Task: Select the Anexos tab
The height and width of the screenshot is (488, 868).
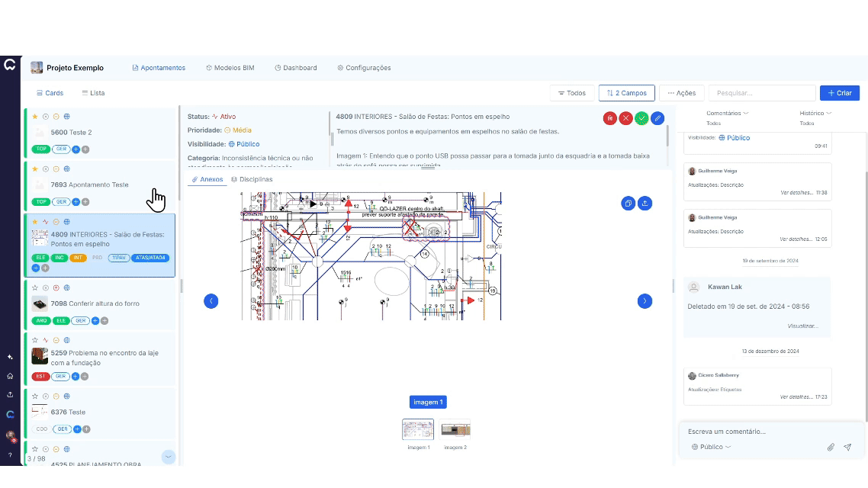Action: coord(207,179)
